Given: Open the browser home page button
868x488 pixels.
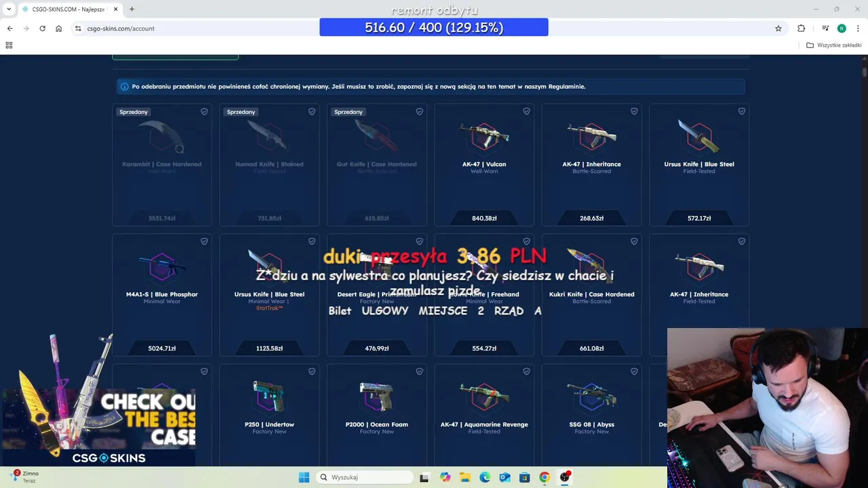Looking at the screenshot, I should coord(59,28).
